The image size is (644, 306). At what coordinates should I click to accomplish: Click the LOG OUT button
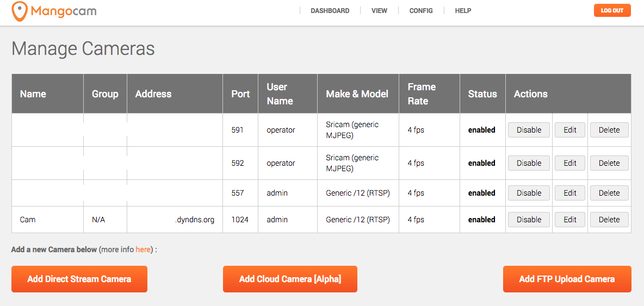pos(612,11)
